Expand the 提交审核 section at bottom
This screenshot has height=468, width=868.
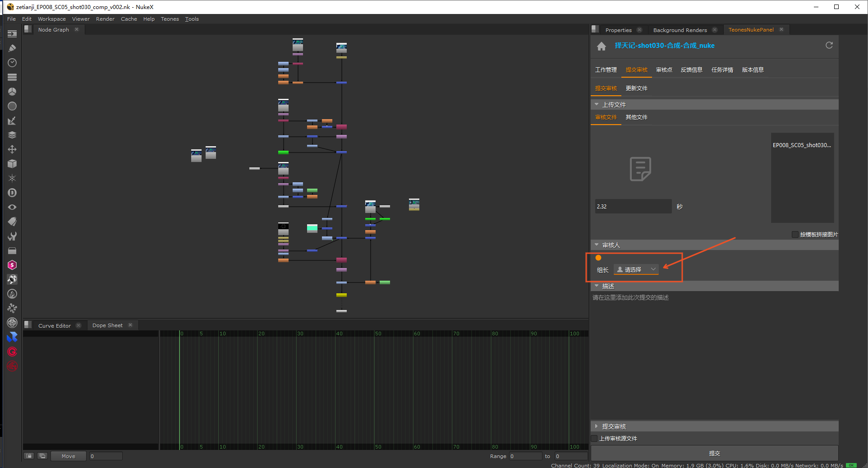[x=597, y=426]
